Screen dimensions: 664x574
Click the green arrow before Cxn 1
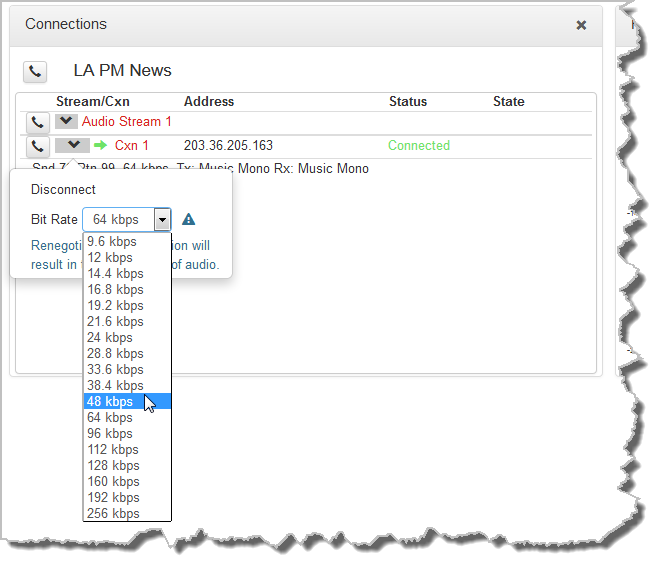[100, 145]
